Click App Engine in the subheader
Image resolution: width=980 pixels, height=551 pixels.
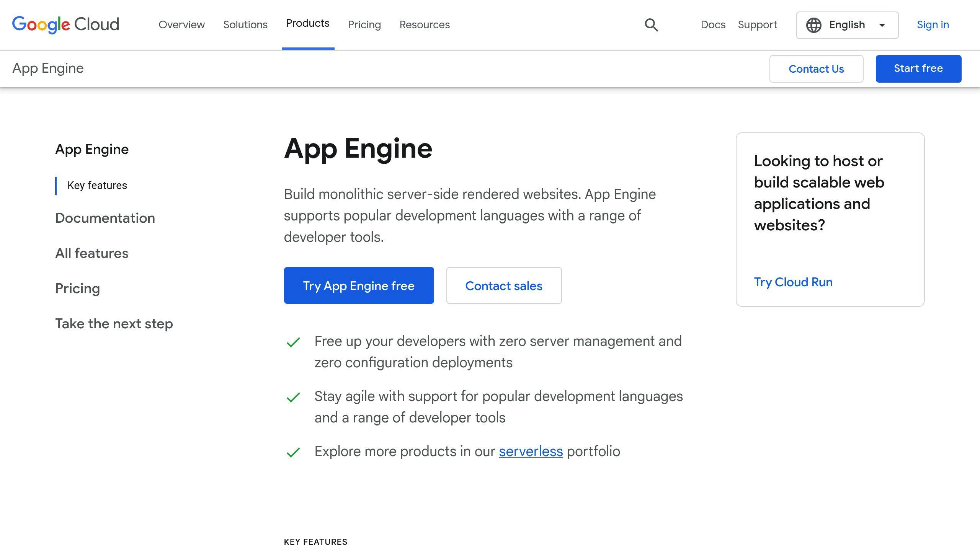[x=48, y=68]
